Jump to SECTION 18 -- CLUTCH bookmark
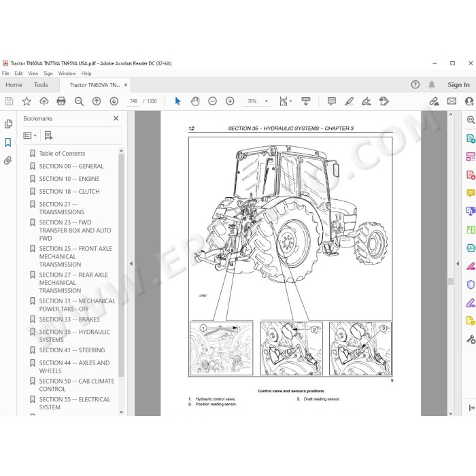This screenshot has height=476, width=476. 69,192
